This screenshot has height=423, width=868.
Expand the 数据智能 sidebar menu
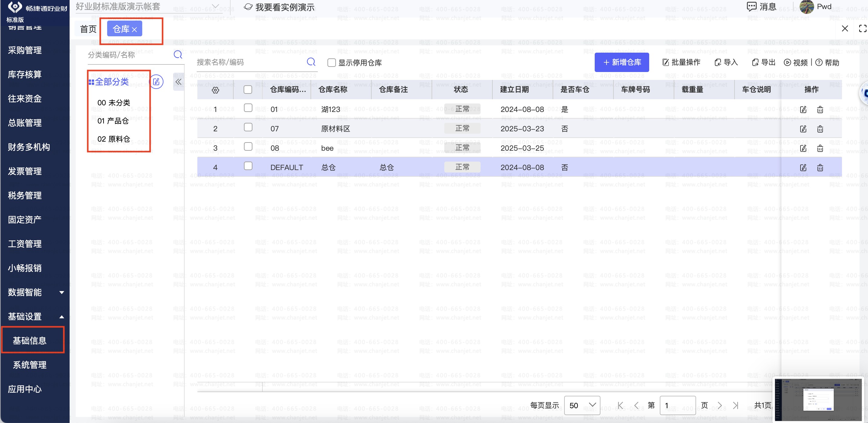point(35,292)
